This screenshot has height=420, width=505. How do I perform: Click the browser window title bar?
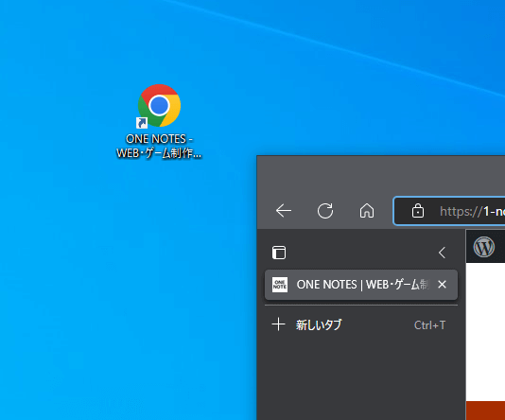click(381, 175)
